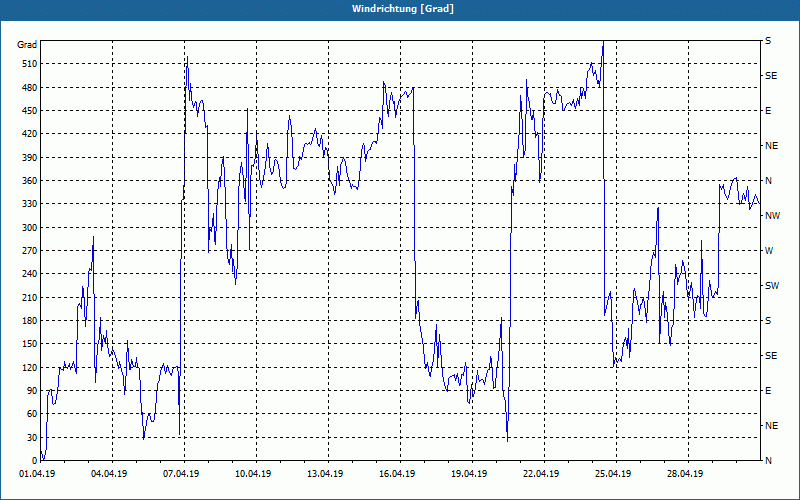Click the y-axis value 300
800x500 pixels.
(30, 228)
